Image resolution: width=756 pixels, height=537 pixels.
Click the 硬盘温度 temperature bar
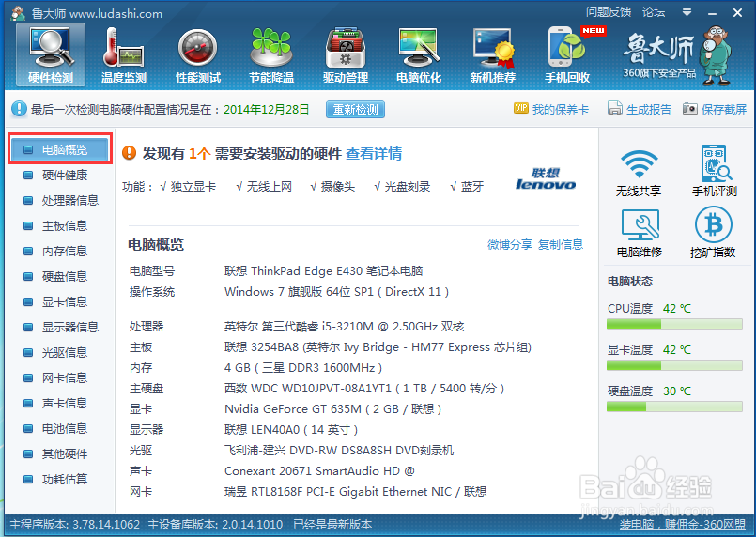pyautogui.click(x=674, y=407)
